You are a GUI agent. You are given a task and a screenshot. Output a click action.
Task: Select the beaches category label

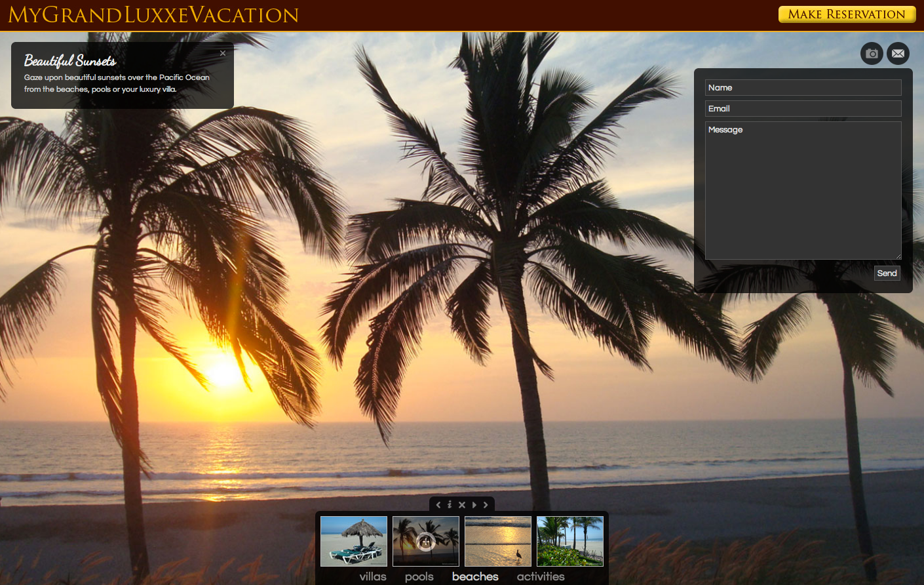[x=475, y=576]
